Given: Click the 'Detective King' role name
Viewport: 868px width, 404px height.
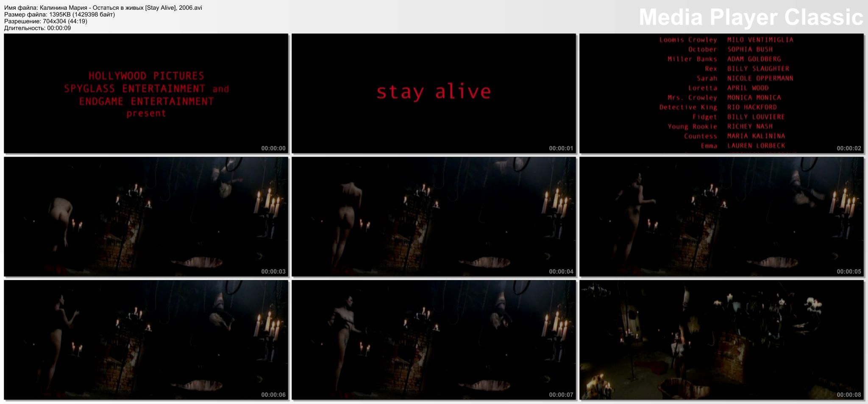Looking at the screenshot, I should click(688, 107).
